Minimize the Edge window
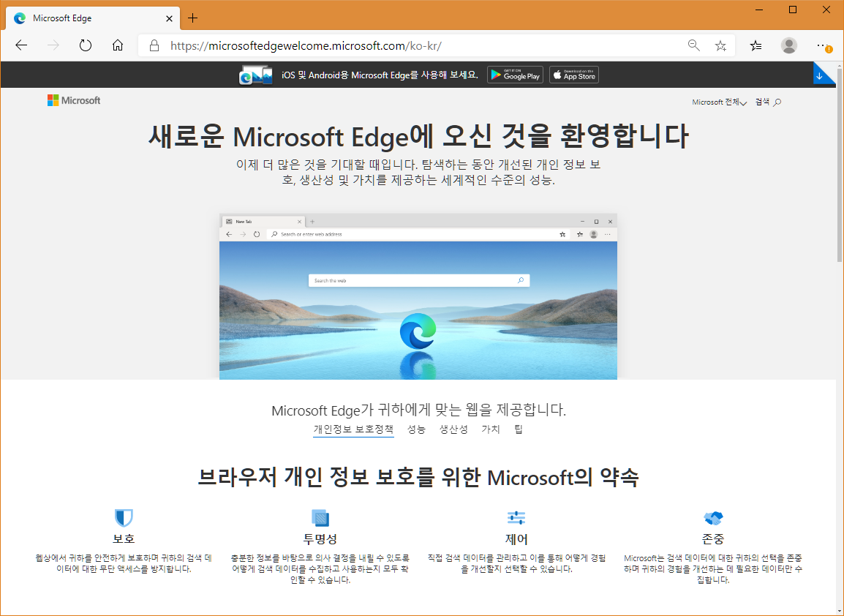The height and width of the screenshot is (616, 844). [759, 10]
